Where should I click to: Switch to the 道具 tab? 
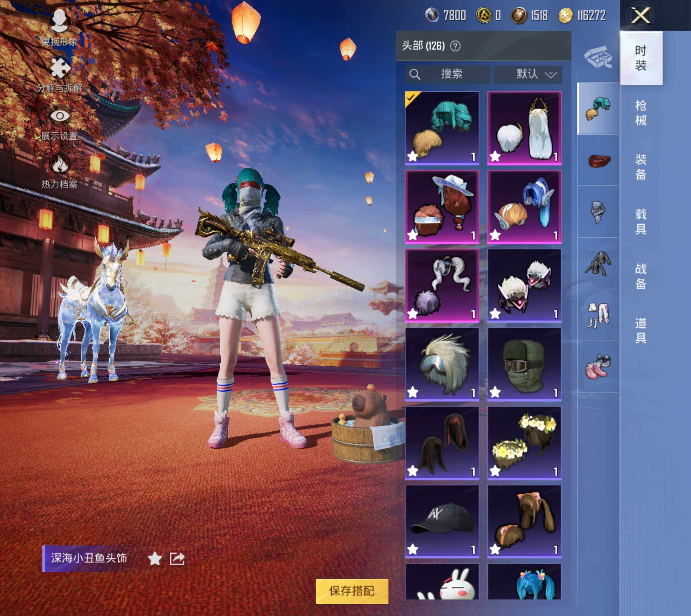click(x=641, y=331)
